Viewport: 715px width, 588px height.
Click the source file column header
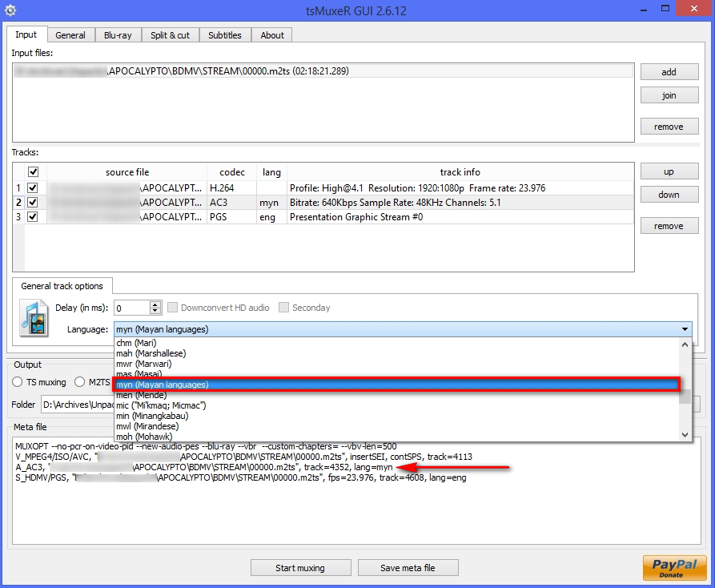(127, 172)
